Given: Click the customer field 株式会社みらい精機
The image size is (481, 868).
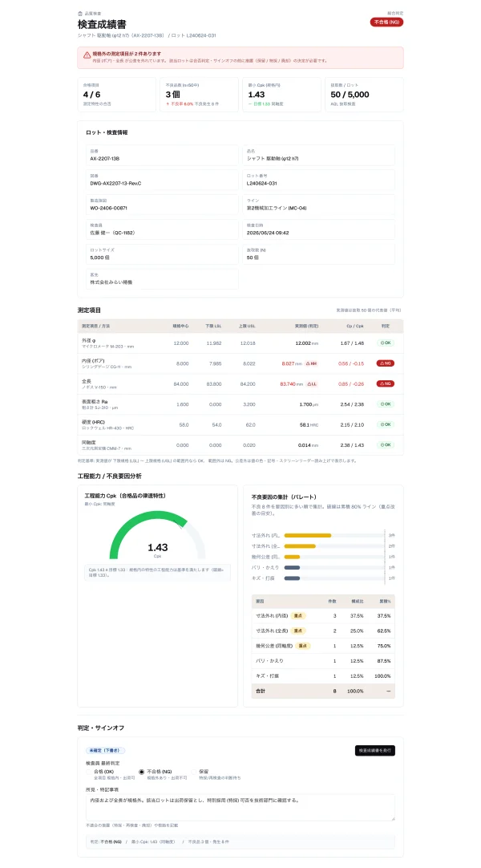Looking at the screenshot, I should [x=161, y=279].
